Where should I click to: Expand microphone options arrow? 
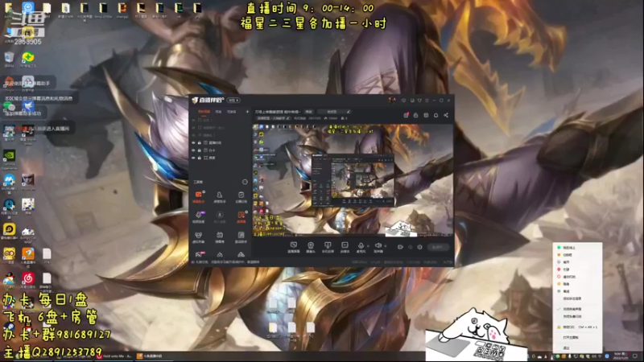click(x=368, y=246)
